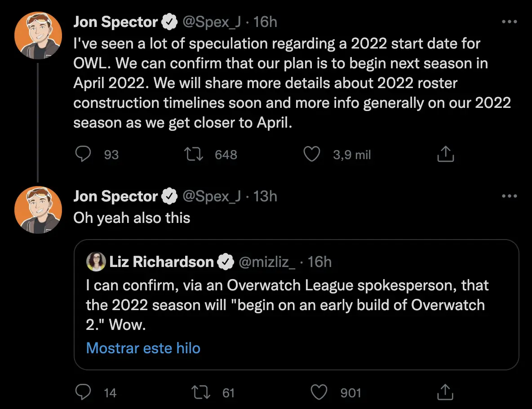This screenshot has height=409, width=532.
Task: Open Liz Richardson's profile name
Action: (161, 262)
